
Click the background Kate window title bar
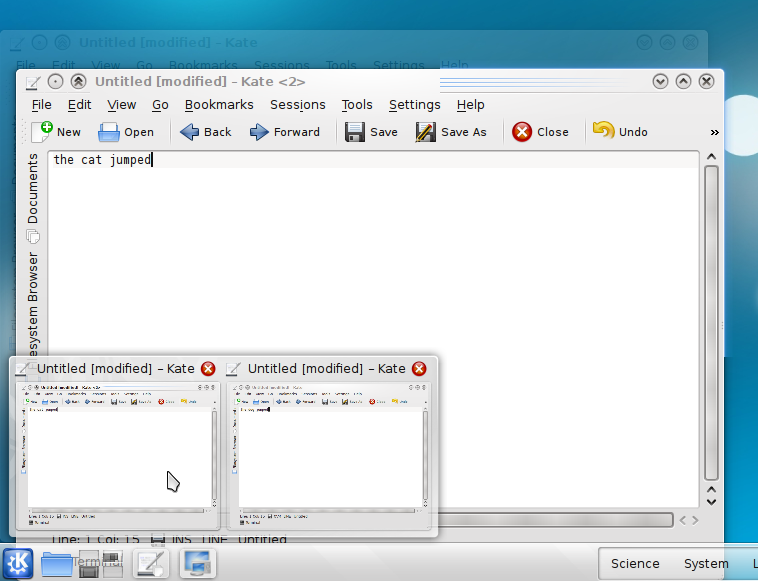point(353,43)
